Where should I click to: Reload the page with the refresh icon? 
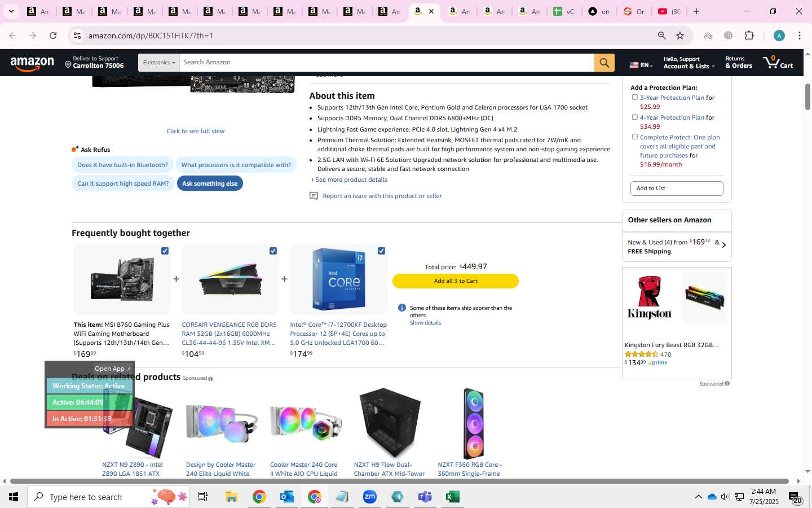tap(53, 36)
